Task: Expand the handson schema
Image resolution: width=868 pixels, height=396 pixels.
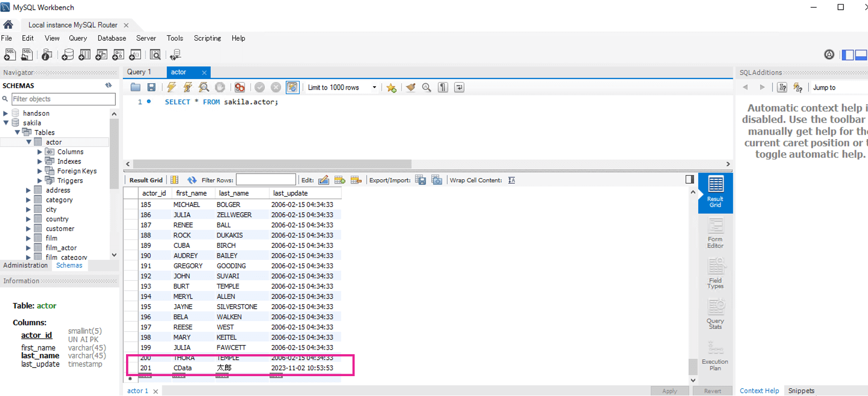Action: click(6, 113)
